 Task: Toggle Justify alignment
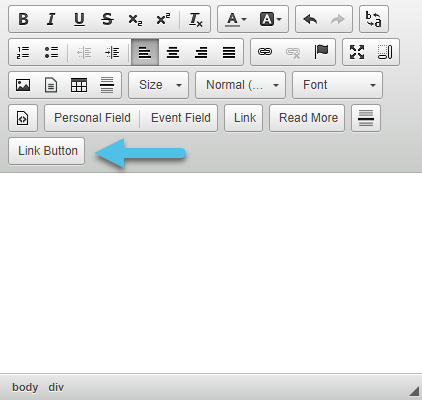pyautogui.click(x=229, y=52)
